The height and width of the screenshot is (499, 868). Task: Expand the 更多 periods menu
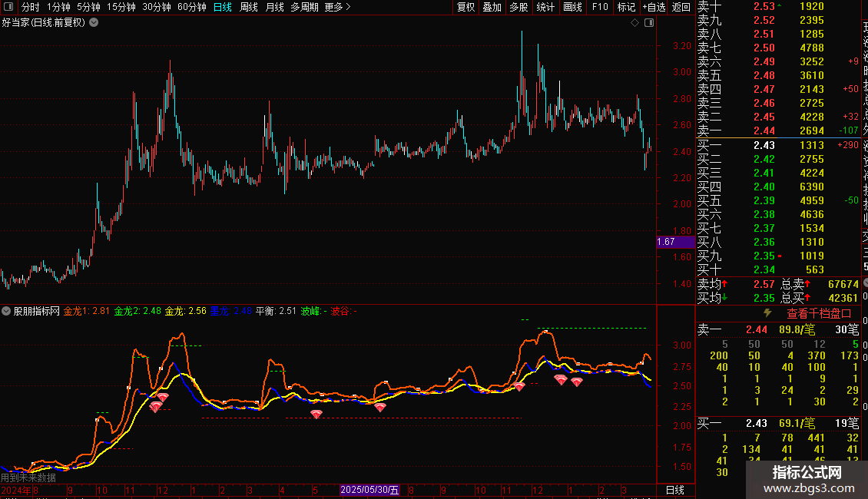coord(338,7)
